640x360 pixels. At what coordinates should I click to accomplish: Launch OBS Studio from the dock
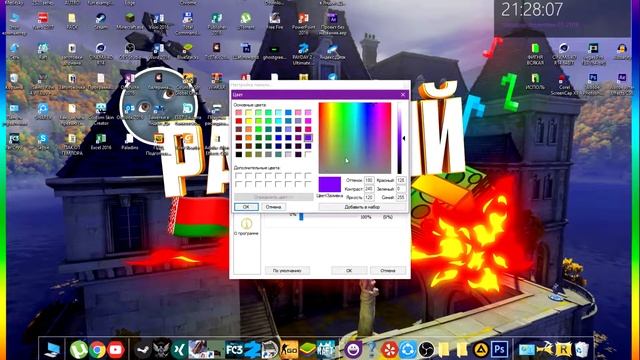tap(426, 350)
